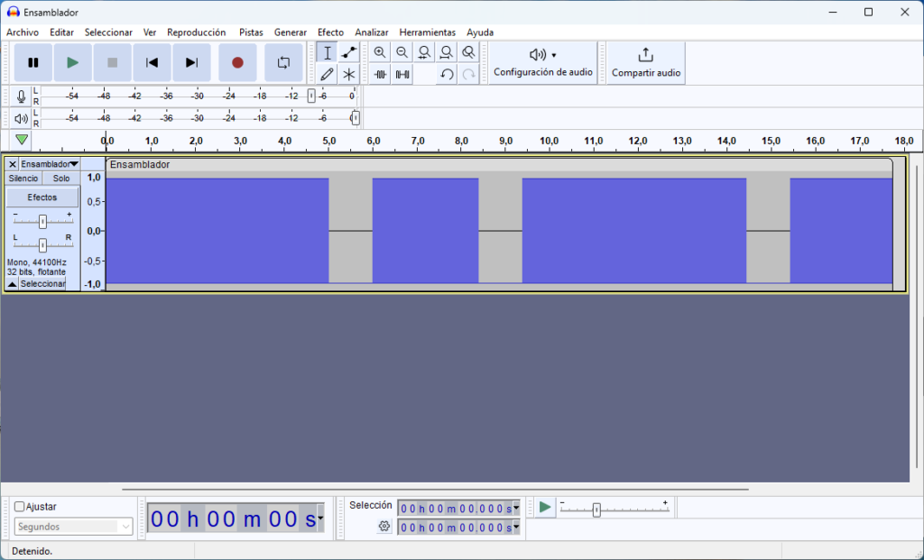Open the Ensamblador track name dropdown
This screenshot has width=924, height=560.
pos(73,163)
